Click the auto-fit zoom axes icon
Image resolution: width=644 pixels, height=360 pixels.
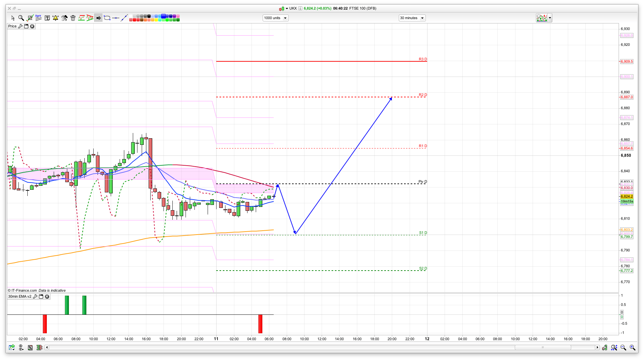click(614, 347)
